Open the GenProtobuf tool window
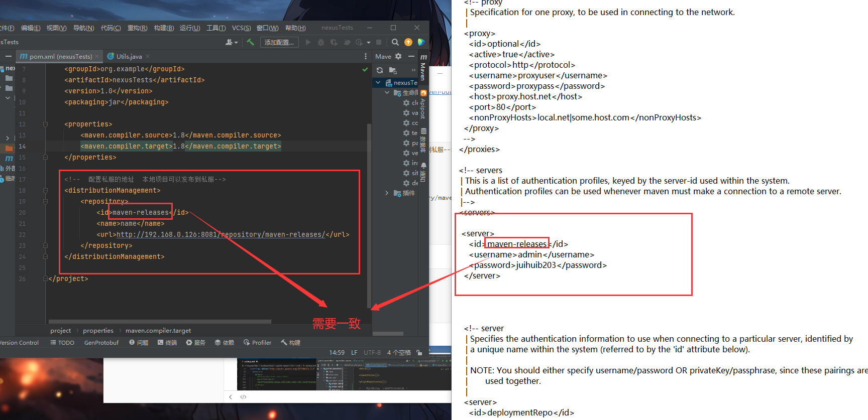The width and height of the screenshot is (868, 420). pos(101,343)
